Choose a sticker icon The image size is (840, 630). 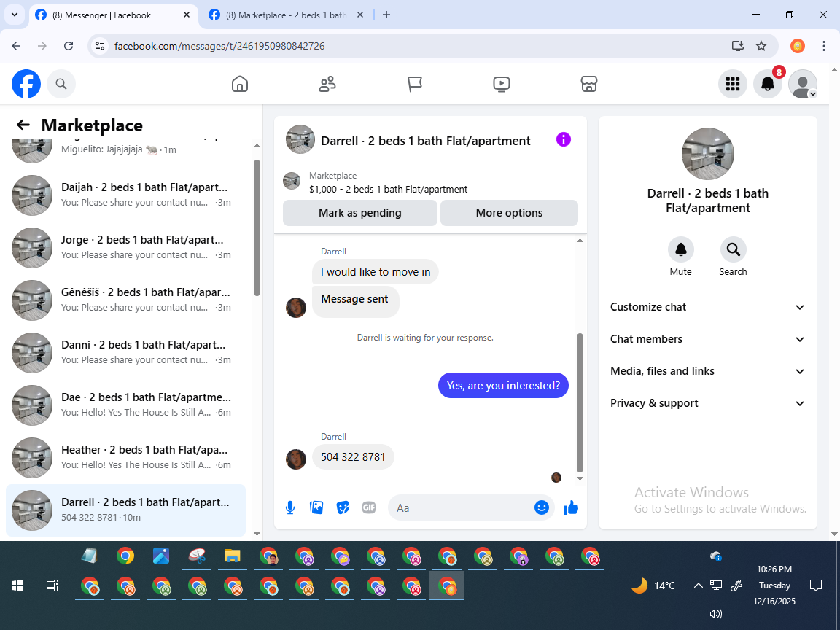pos(343,507)
